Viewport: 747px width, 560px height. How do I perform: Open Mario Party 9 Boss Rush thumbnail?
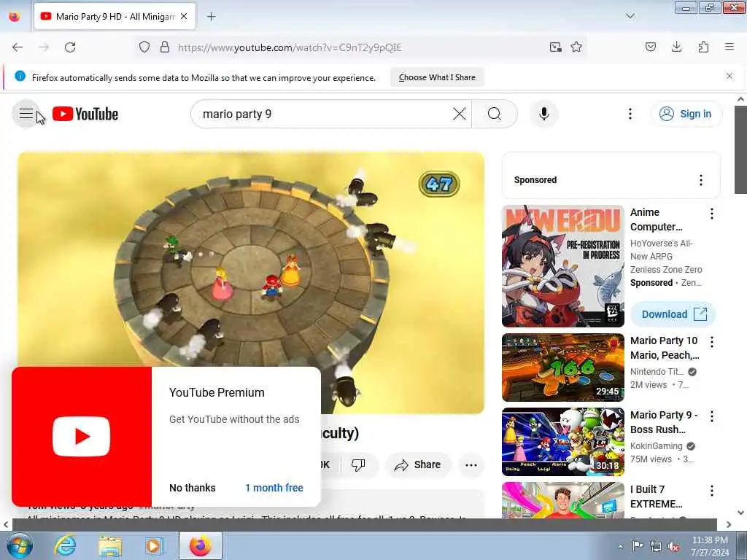(562, 442)
